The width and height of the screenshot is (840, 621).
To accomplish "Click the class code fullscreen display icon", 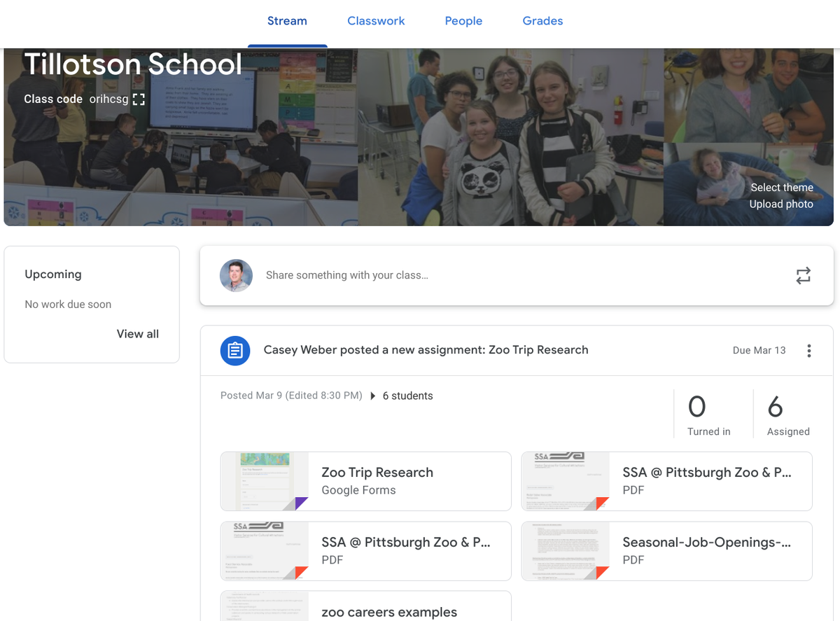I will (139, 99).
